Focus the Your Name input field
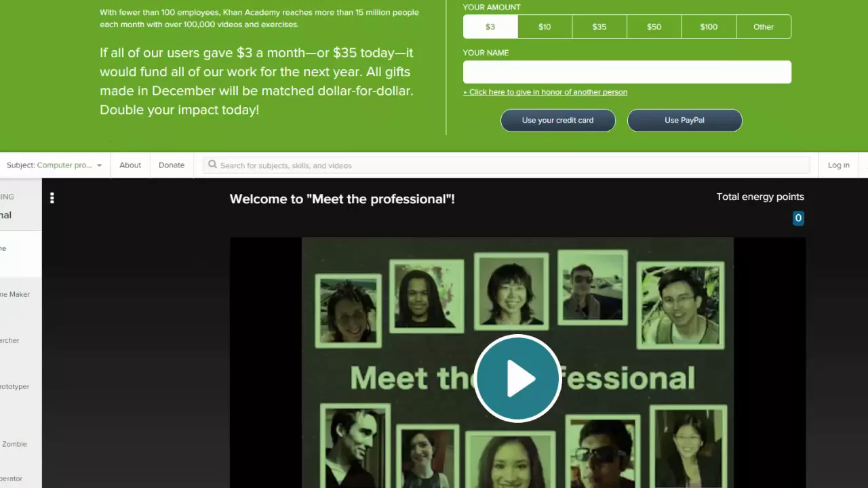Viewport: 868px width, 488px height. (627, 72)
